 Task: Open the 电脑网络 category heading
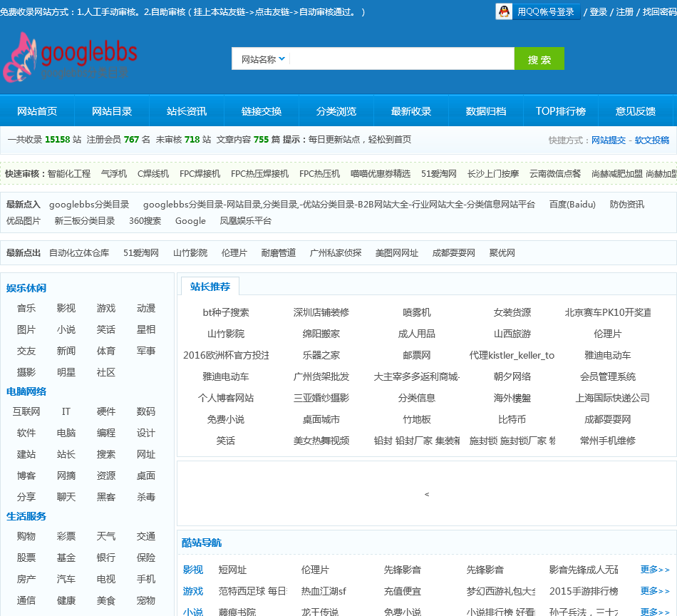coord(26,392)
